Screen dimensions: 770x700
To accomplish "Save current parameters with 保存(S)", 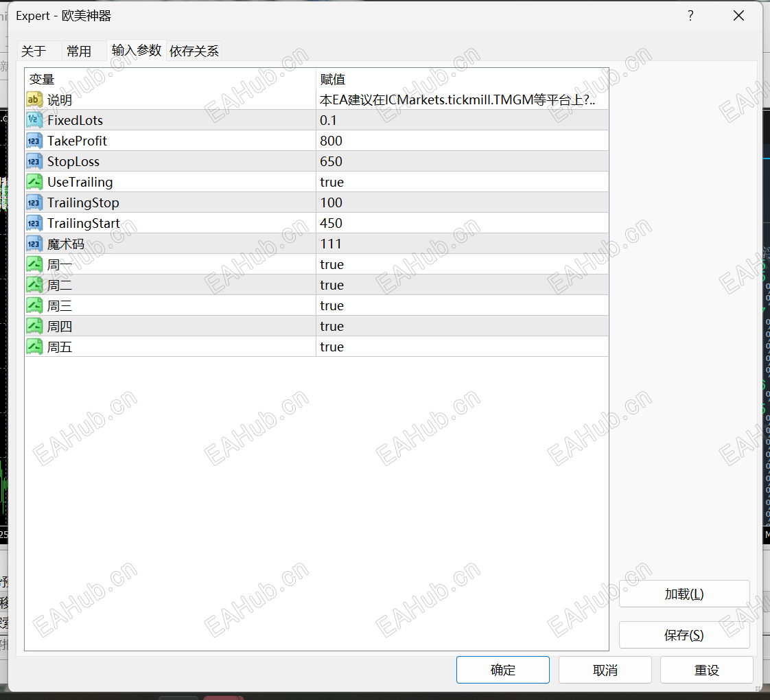I will click(684, 635).
